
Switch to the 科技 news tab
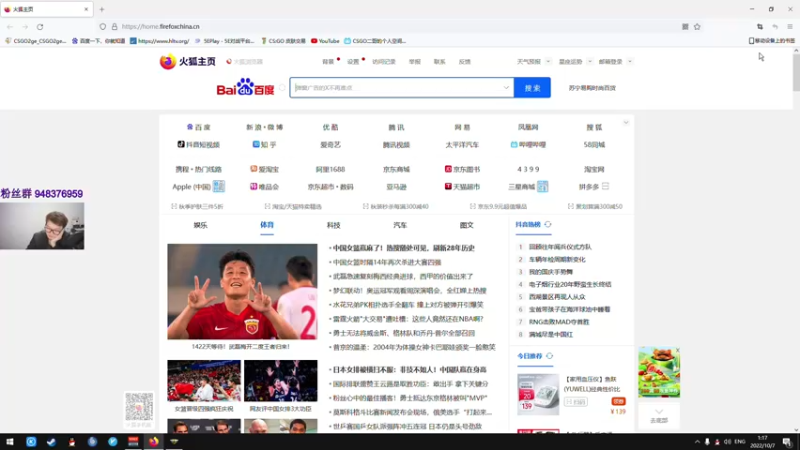point(334,225)
